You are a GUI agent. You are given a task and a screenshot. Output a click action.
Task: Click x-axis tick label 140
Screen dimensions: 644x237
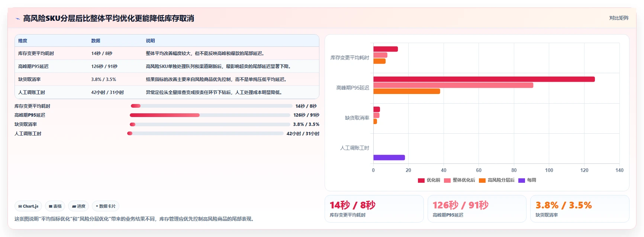pos(619,170)
